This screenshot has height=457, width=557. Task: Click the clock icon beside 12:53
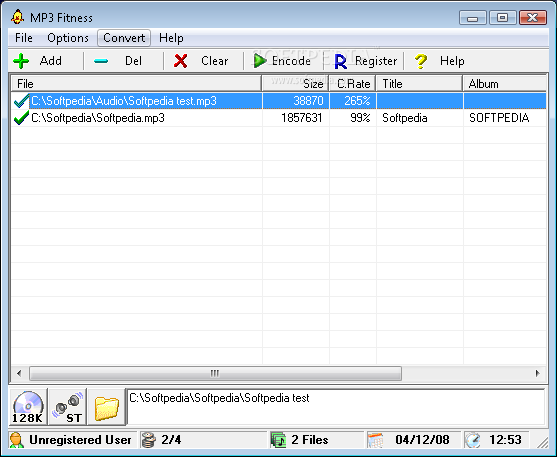coord(472,440)
